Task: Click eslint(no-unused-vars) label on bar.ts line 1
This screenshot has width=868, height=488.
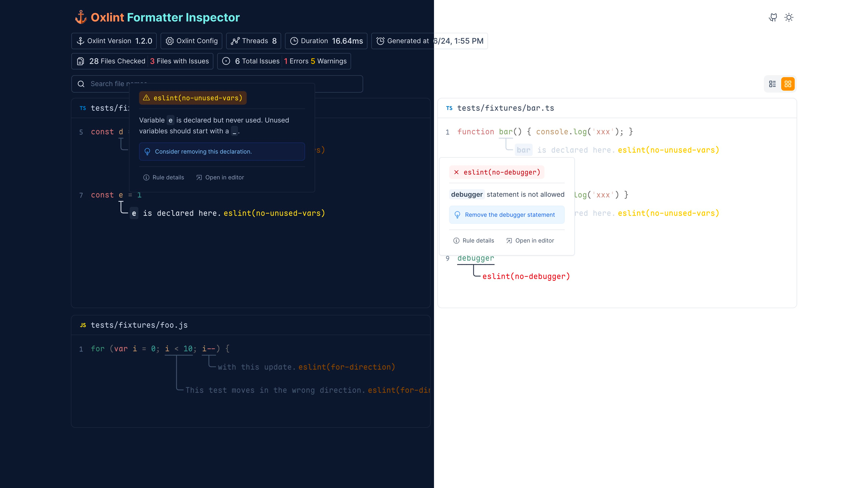Action: point(669,150)
